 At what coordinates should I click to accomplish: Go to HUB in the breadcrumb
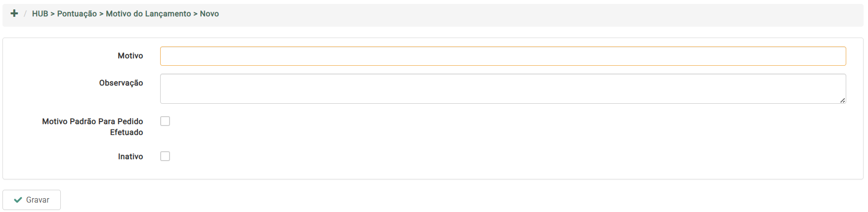pos(40,14)
